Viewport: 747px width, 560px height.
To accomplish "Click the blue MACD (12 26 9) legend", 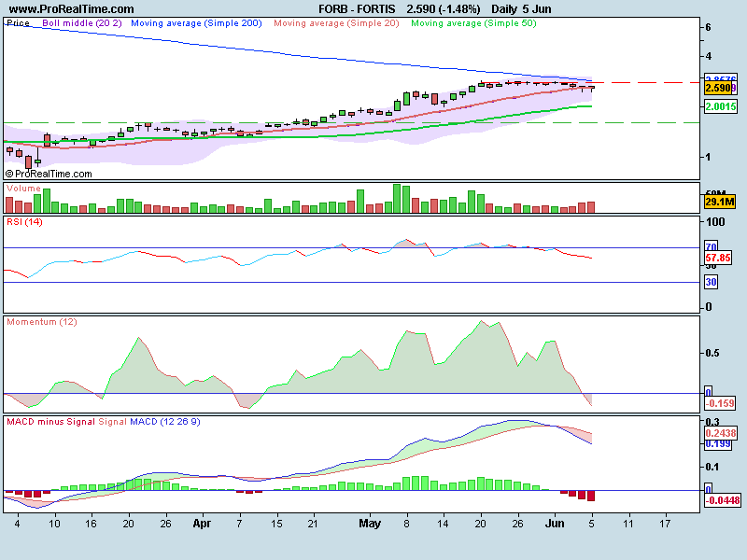I will point(165,422).
